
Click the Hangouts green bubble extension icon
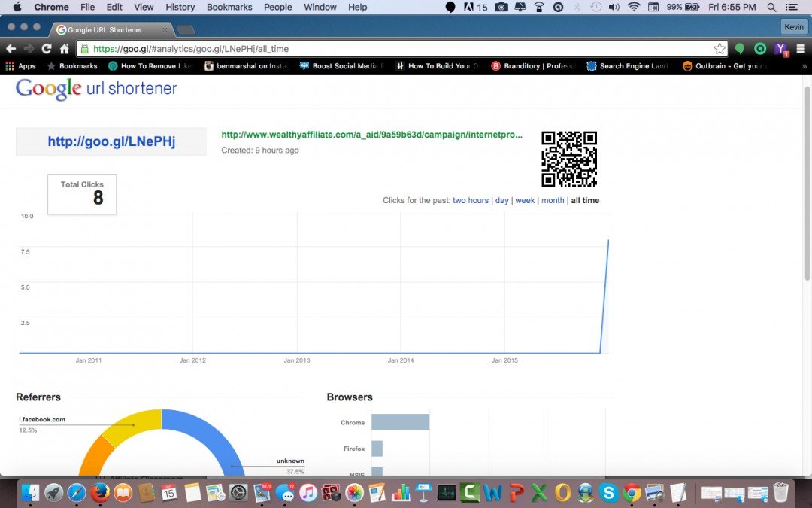tap(740, 49)
